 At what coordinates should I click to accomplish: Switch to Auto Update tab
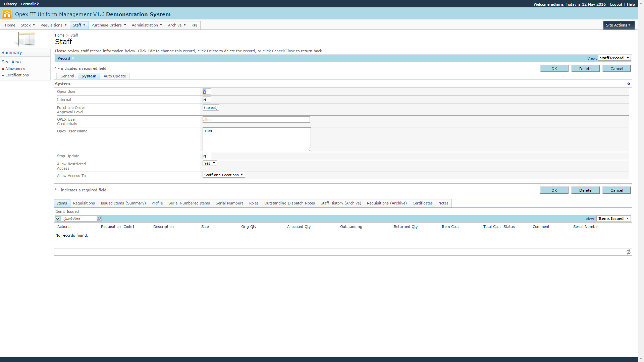pos(115,76)
